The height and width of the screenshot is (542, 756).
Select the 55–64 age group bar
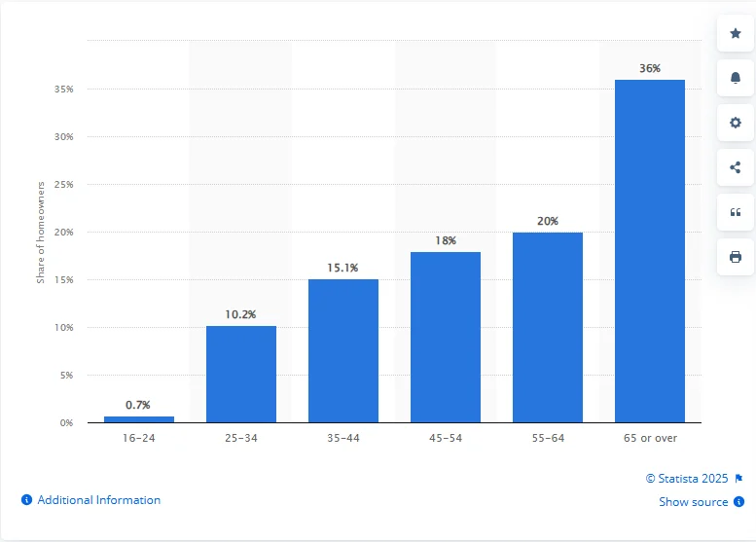[548, 327]
